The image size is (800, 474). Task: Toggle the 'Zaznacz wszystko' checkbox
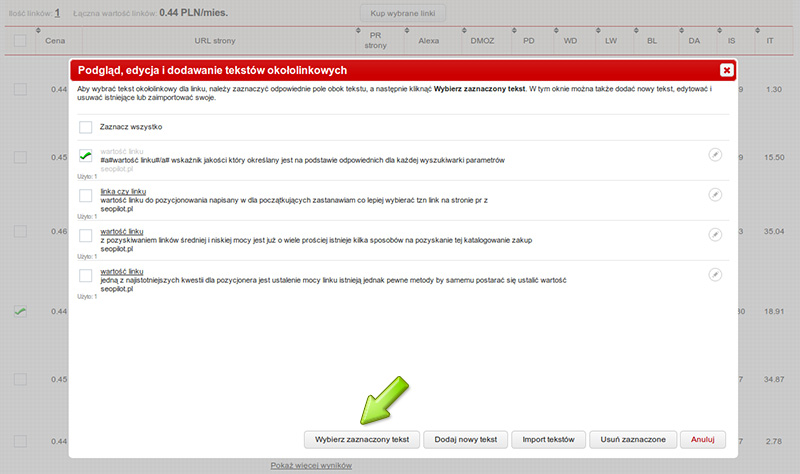86,127
